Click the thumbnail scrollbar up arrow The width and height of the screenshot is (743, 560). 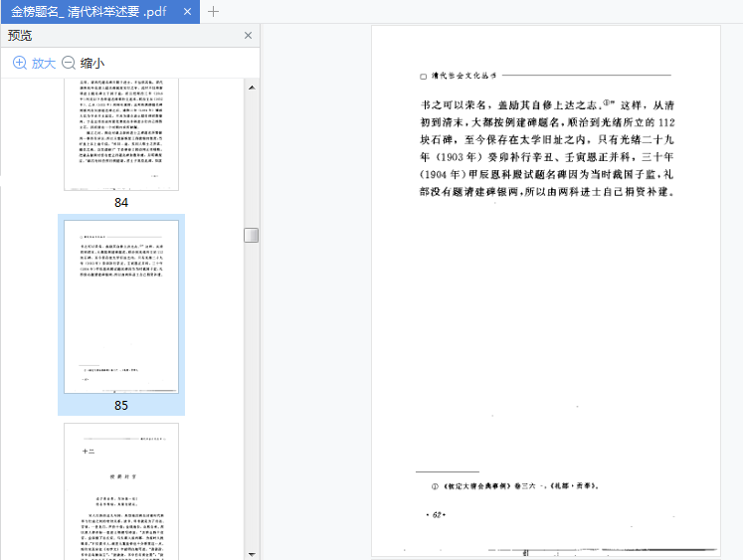click(252, 88)
